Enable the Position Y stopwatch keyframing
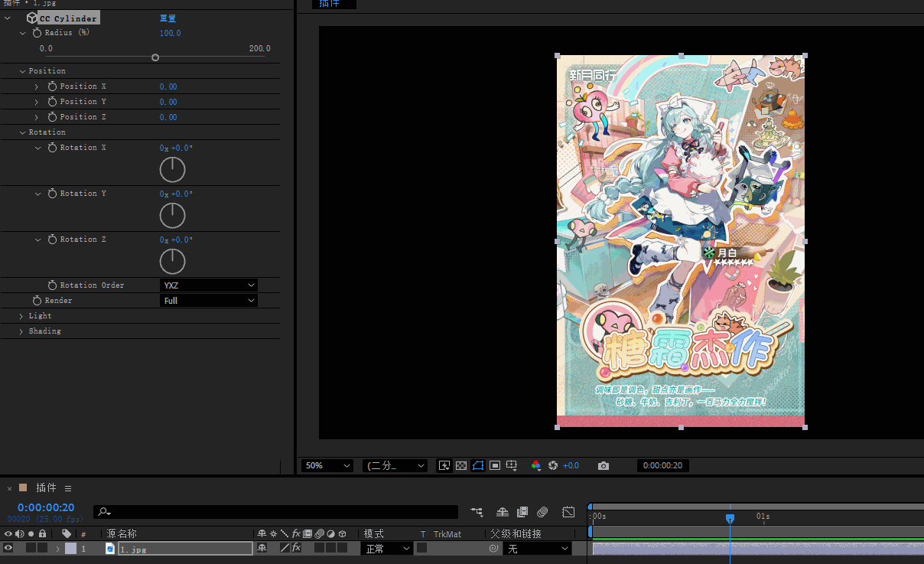This screenshot has height=564, width=924. (52, 102)
